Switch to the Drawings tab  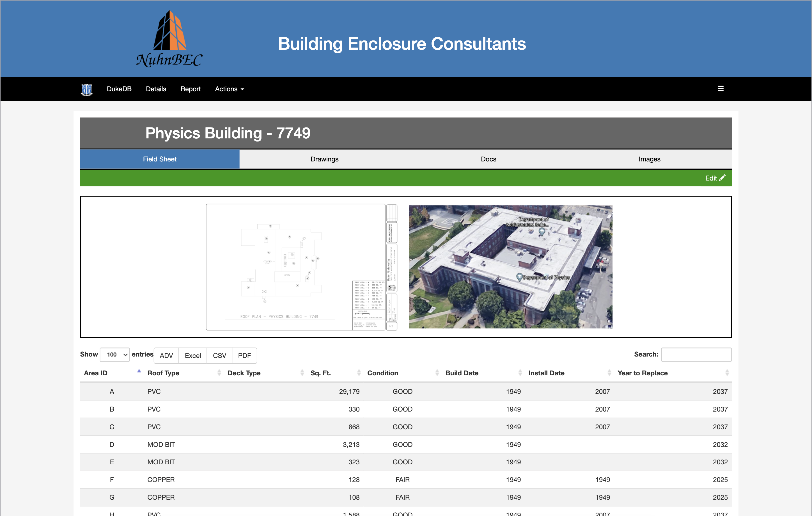tap(324, 159)
